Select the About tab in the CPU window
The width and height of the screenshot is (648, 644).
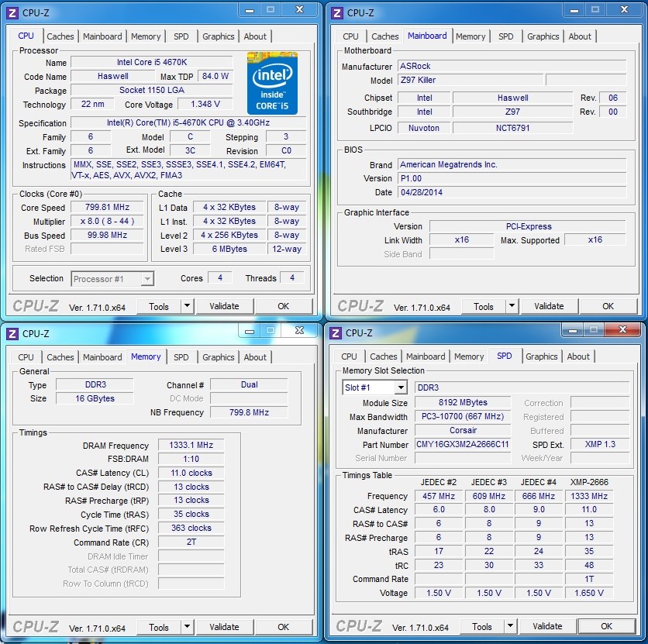coord(255,36)
